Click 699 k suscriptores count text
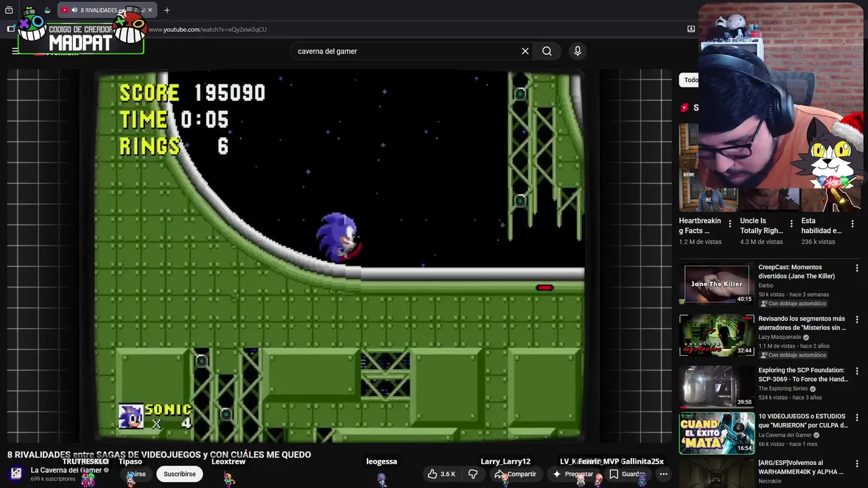 point(53,479)
